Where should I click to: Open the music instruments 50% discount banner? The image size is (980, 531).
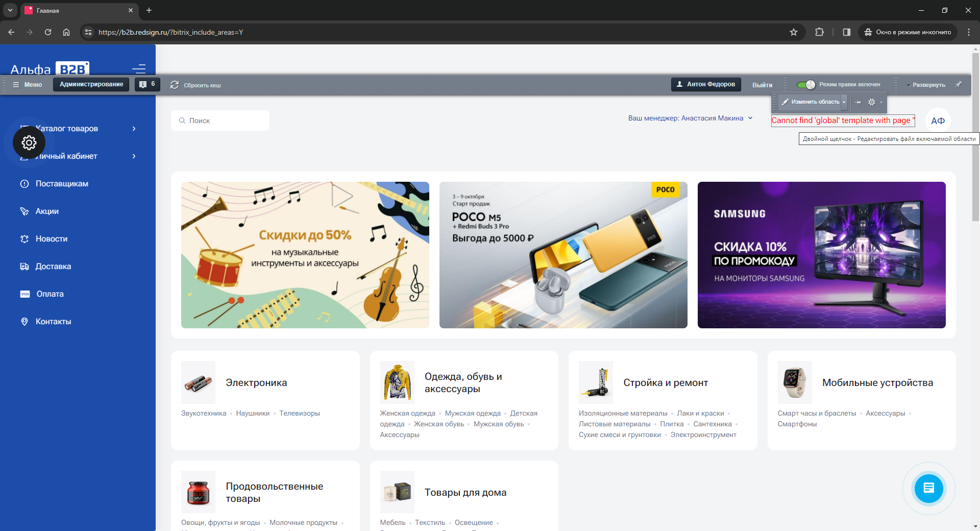click(x=305, y=255)
